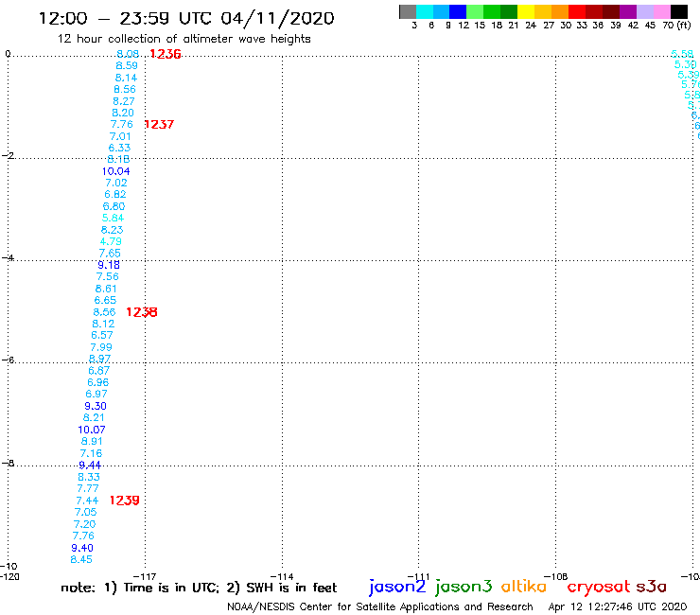Image resolution: width=700 pixels, height=615 pixels.
Task: Click the -117 longitude axis label
Action: (145, 576)
